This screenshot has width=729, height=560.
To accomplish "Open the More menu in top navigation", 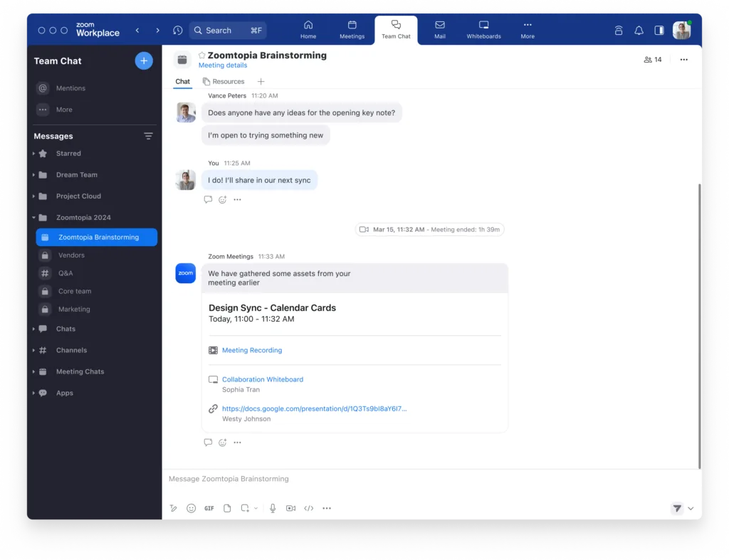I will [x=528, y=30].
